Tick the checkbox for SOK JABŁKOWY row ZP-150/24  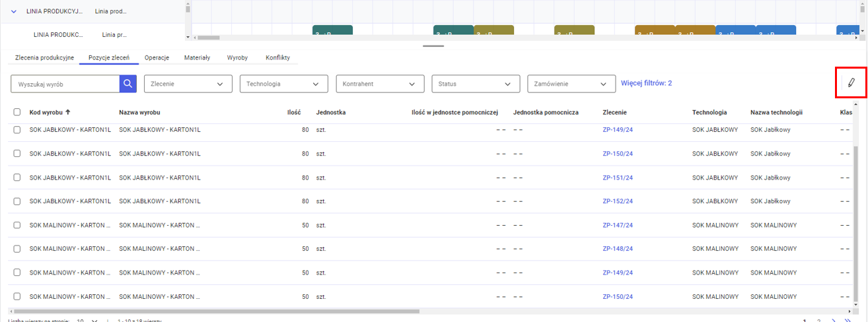click(x=17, y=154)
